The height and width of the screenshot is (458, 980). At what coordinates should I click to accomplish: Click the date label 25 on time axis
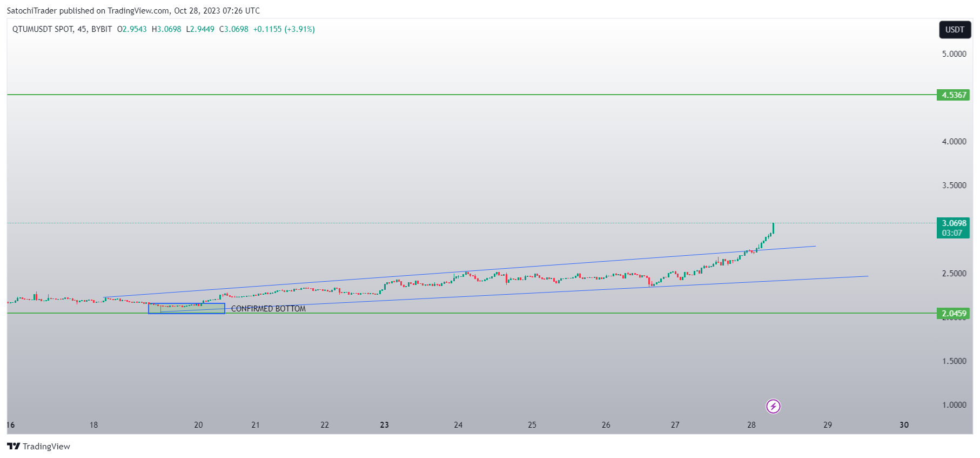point(532,425)
